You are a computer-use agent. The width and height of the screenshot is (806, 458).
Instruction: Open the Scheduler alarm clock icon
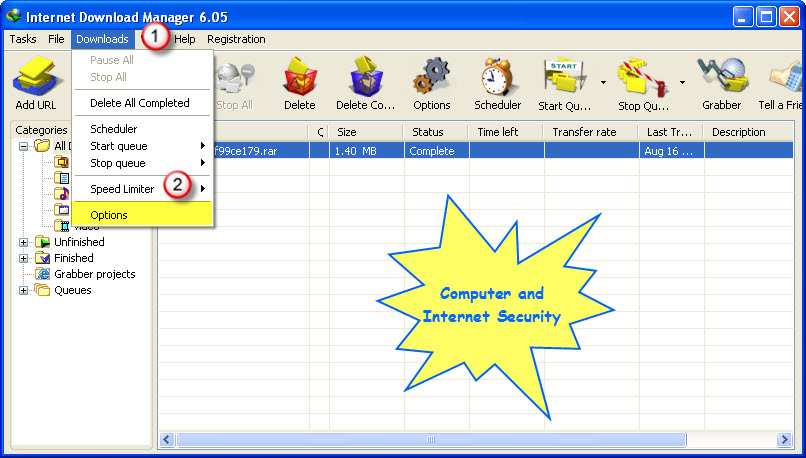[497, 76]
